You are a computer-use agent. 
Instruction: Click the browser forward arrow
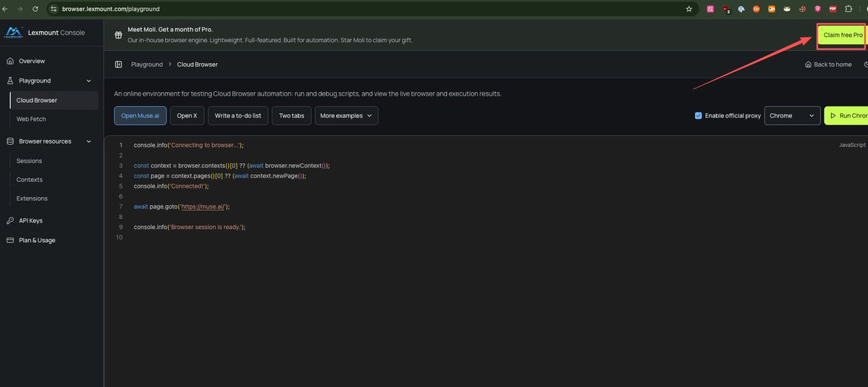pyautogui.click(x=20, y=9)
